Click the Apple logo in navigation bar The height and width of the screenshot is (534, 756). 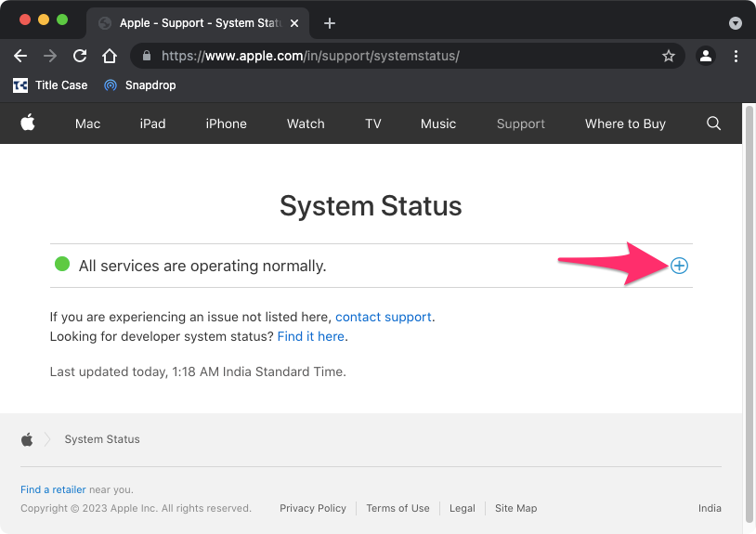28,123
